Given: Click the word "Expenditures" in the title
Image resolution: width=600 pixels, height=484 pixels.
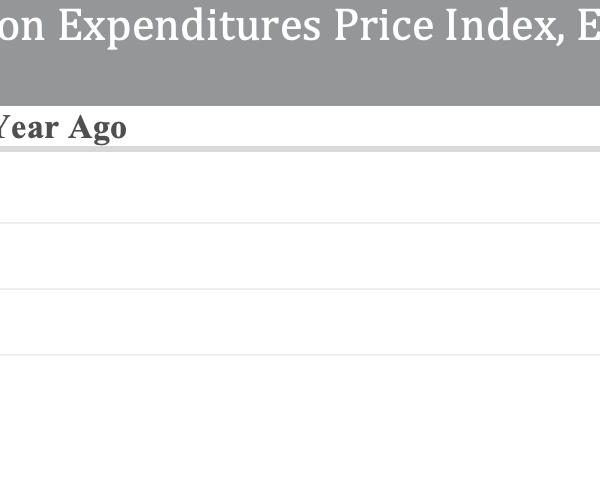Looking at the screenshot, I should click(x=189, y=27).
